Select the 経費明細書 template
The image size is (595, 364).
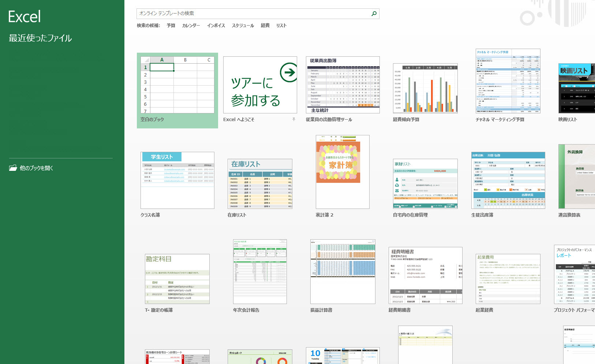coord(426,275)
